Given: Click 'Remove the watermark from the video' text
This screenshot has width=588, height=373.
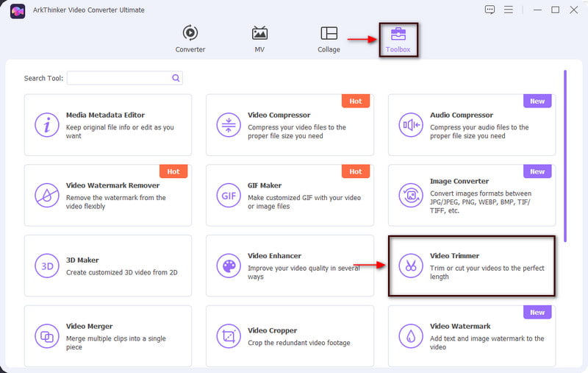Looking at the screenshot, I should [116, 202].
